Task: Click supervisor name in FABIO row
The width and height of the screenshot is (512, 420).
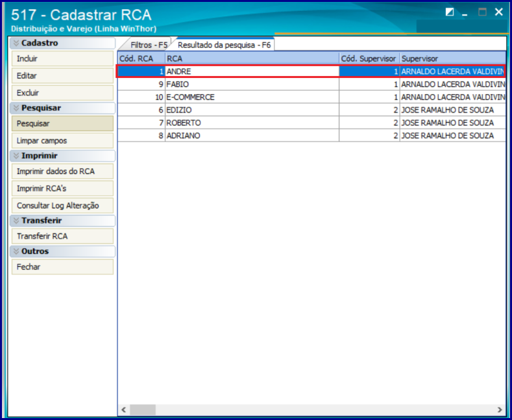Action: click(453, 84)
